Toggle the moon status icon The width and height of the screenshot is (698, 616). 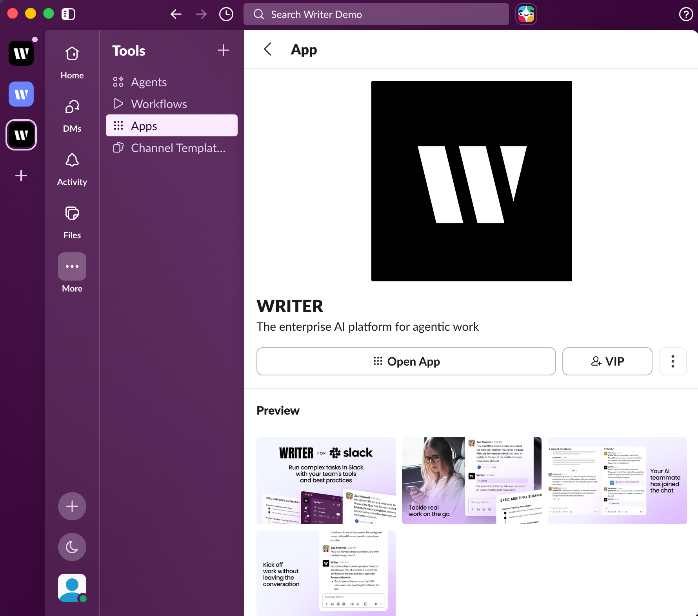point(72,547)
